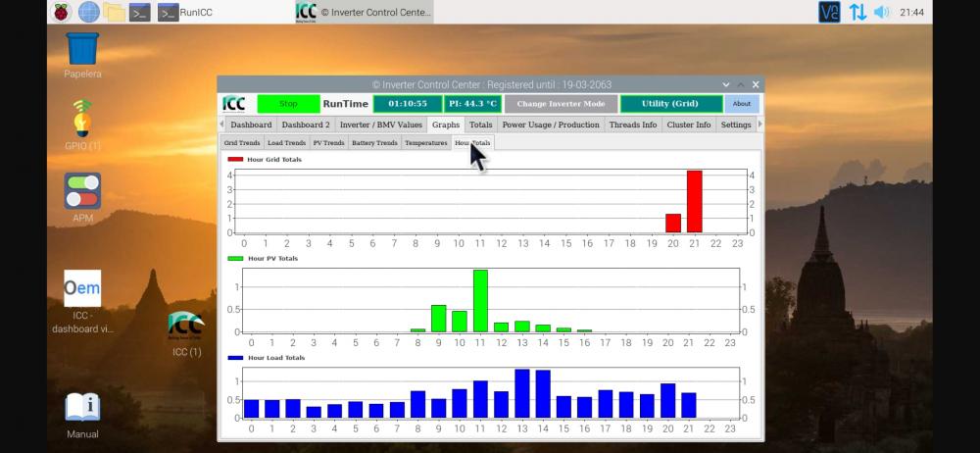This screenshot has width=980, height=453.
Task: Open the APM toggle desktop icon
Action: (82, 198)
